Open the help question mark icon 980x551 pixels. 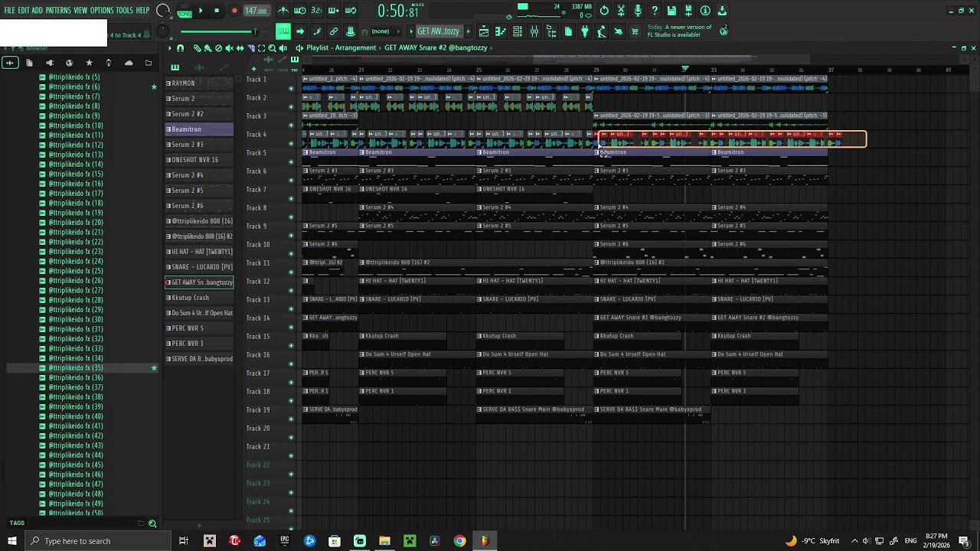point(655,11)
